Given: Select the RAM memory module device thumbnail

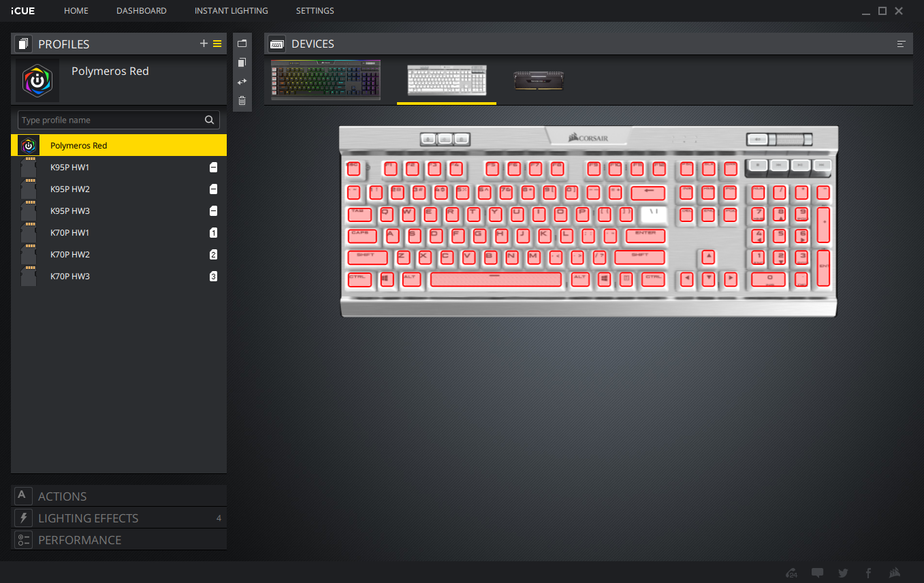Looking at the screenshot, I should (x=539, y=80).
